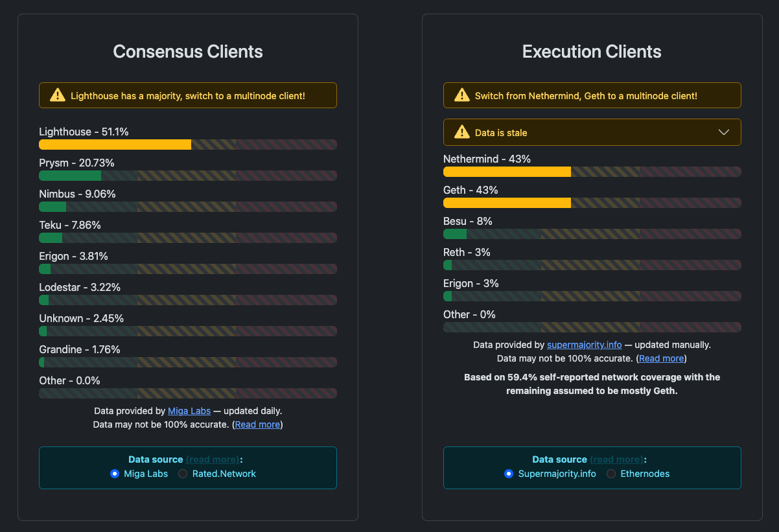
Task: Click the Erigon 3.81% consensus progress bar
Action: coord(188,269)
